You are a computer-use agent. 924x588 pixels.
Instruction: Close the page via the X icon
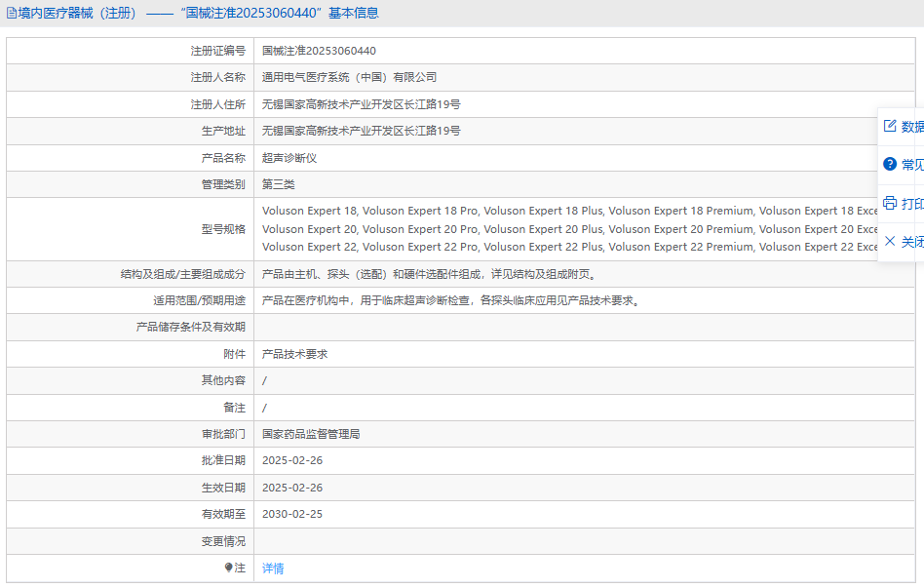[890, 241]
